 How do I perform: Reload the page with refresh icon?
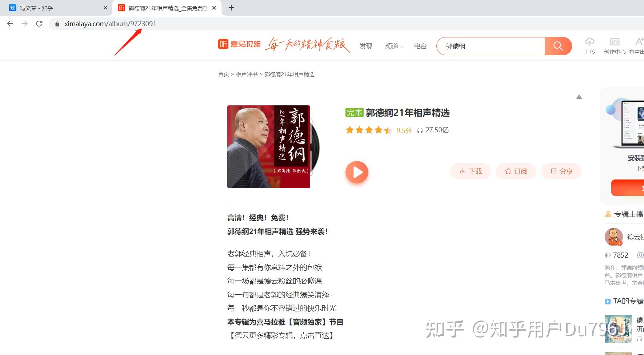pyautogui.click(x=39, y=24)
